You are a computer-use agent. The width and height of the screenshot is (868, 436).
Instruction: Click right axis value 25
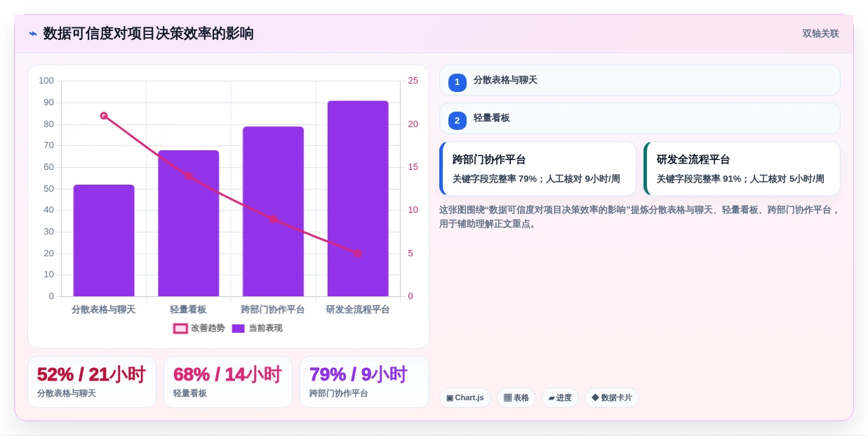(413, 81)
